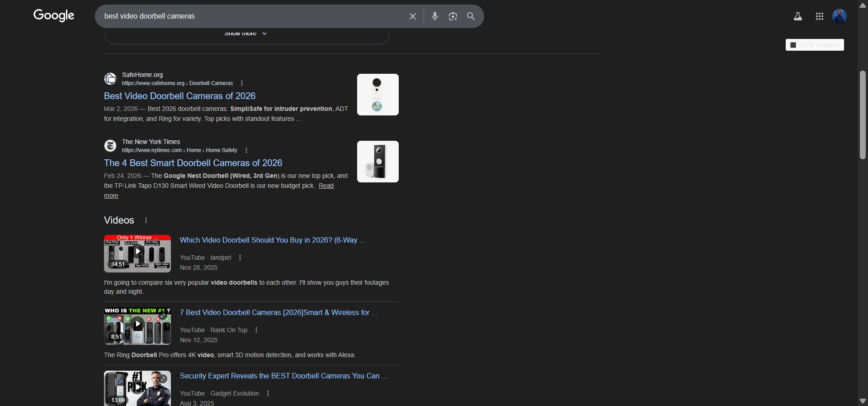This screenshot has width=868, height=406.
Task: Open options for Gadget Evolution video
Action: pyautogui.click(x=268, y=393)
